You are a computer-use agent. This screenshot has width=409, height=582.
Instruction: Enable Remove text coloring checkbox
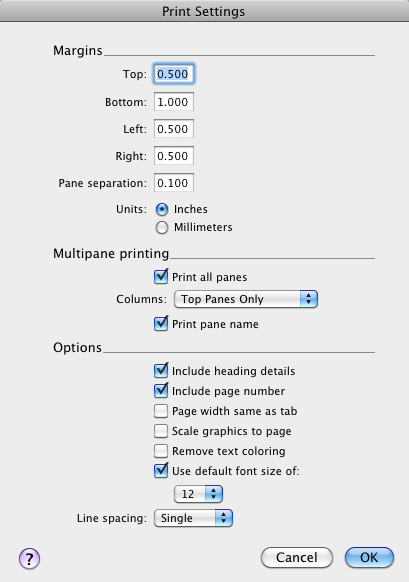coord(161,451)
